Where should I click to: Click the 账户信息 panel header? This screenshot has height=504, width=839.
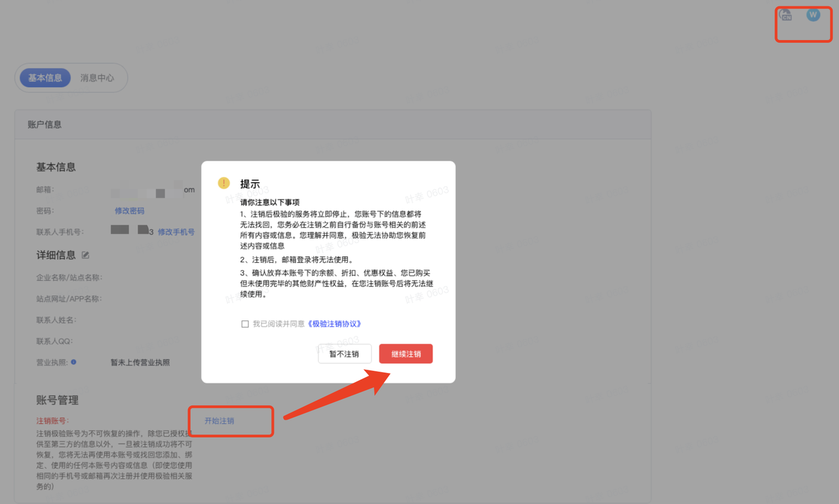click(x=45, y=124)
